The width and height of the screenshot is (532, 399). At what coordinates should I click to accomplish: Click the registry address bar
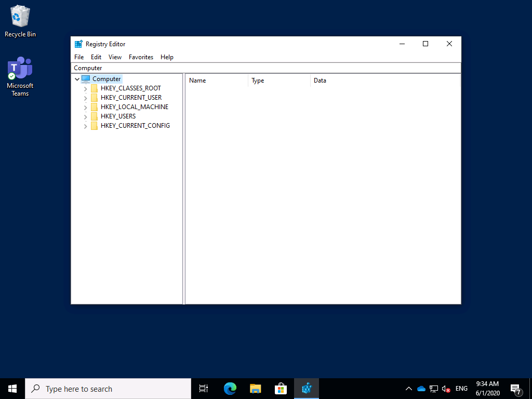(265, 68)
